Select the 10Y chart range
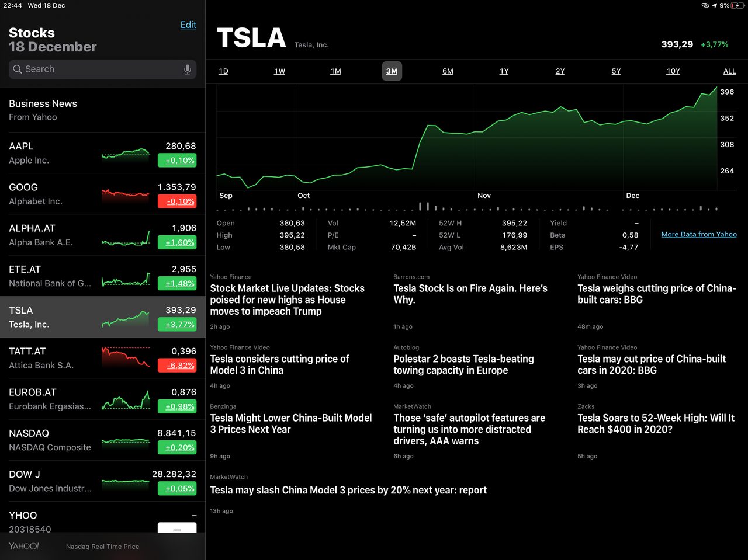Image resolution: width=748 pixels, height=560 pixels. tap(673, 71)
